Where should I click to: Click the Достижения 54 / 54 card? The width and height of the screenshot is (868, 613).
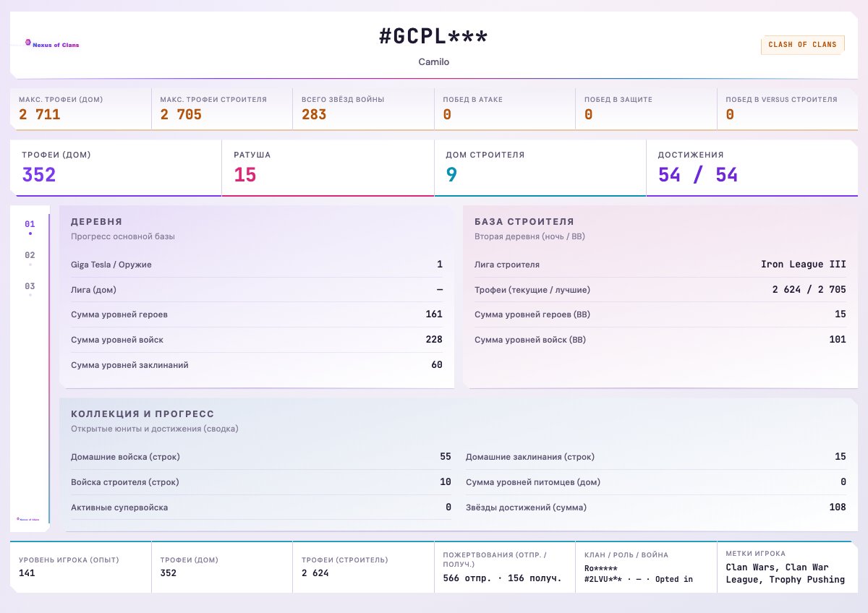pos(752,168)
